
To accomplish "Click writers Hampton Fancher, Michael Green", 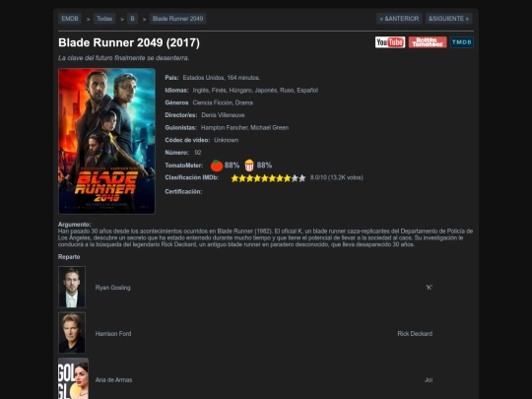I will [244, 127].
